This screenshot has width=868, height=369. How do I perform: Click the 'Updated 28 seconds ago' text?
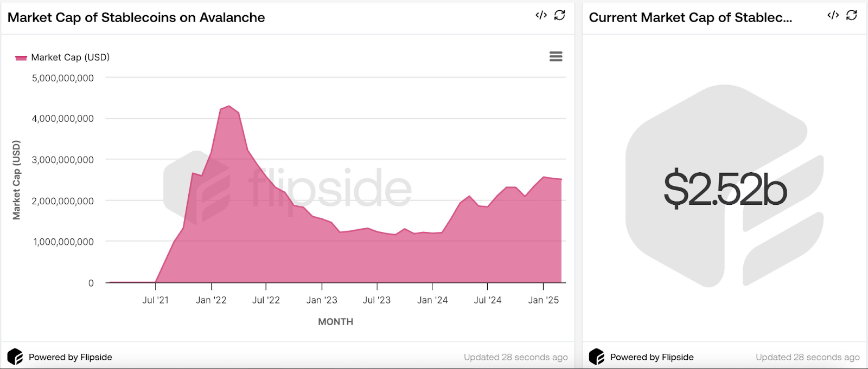click(516, 357)
